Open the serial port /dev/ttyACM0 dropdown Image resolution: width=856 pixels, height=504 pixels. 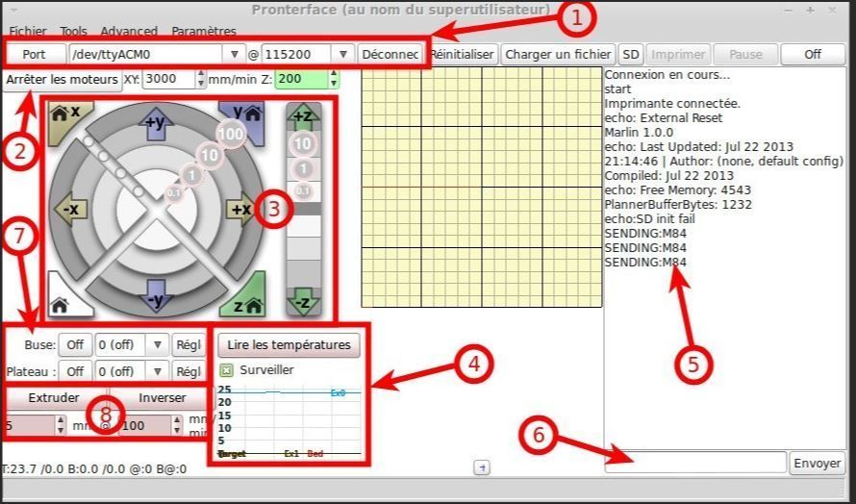tap(235, 55)
